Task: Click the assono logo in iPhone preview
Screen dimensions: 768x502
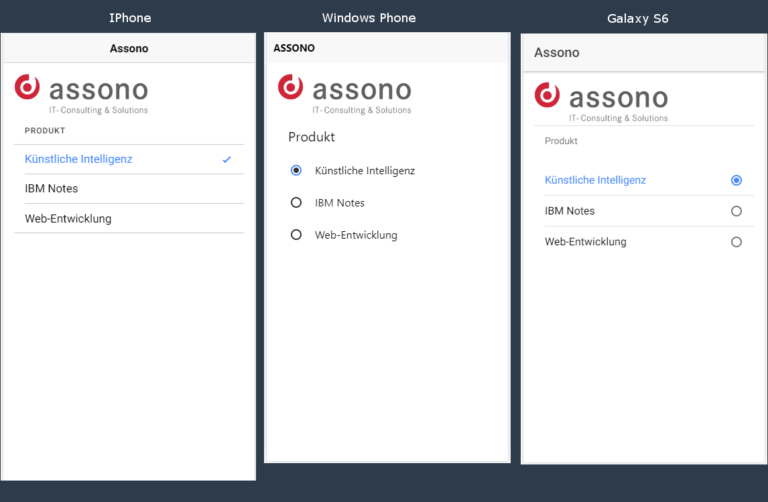Action: (x=81, y=95)
